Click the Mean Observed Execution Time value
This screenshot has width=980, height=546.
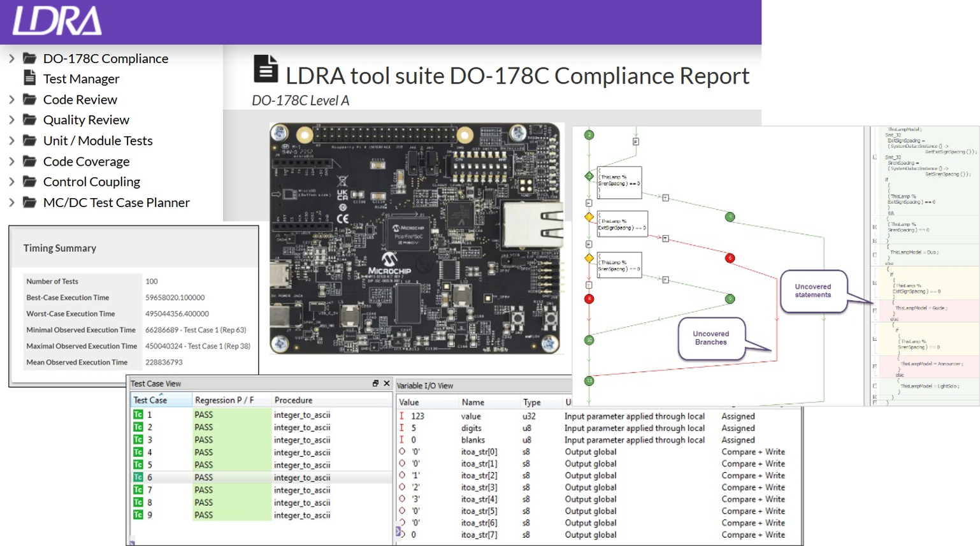pos(164,362)
